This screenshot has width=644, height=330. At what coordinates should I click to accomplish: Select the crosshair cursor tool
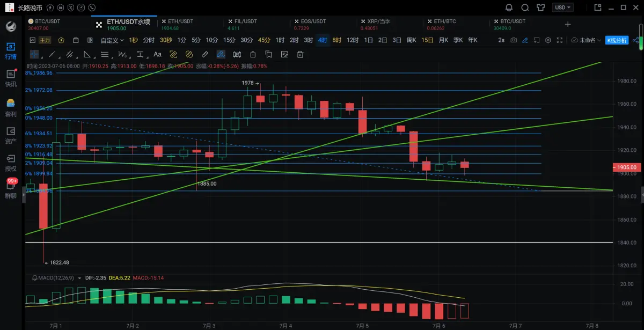34,54
